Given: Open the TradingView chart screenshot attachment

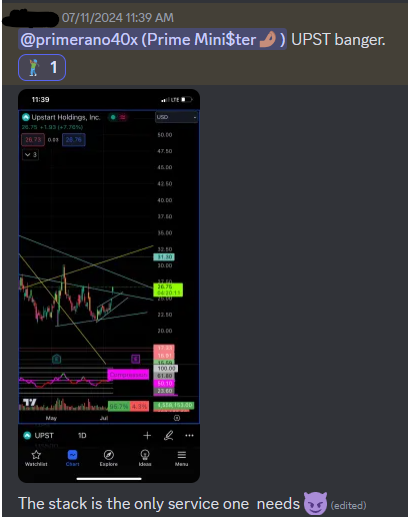Looking at the screenshot, I should click(109, 286).
